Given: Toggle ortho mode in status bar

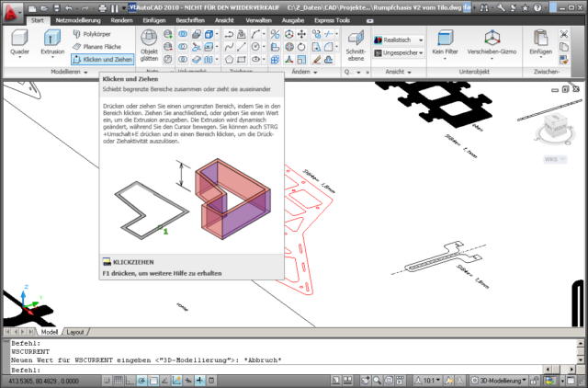Looking at the screenshot, I should tap(130, 380).
